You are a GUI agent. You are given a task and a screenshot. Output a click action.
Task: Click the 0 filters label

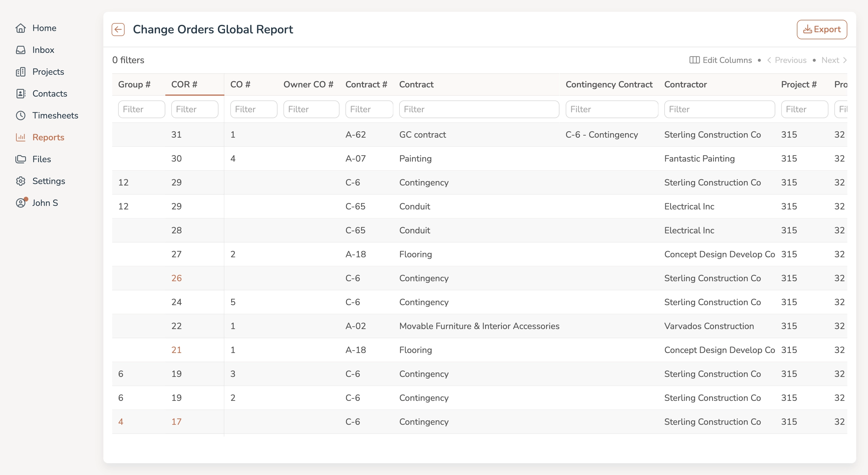128,60
